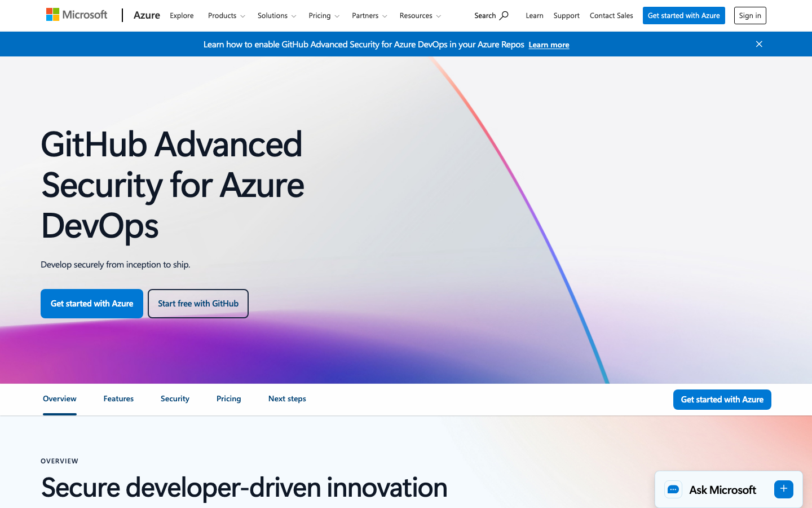812x508 pixels.
Task: Expand the Pricing dropdown in header
Action: coord(324,15)
